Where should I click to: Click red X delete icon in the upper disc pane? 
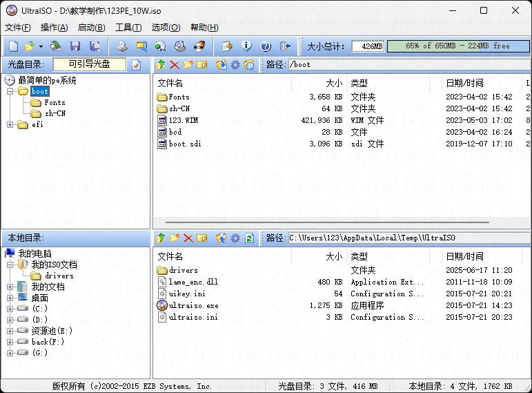tap(174, 65)
